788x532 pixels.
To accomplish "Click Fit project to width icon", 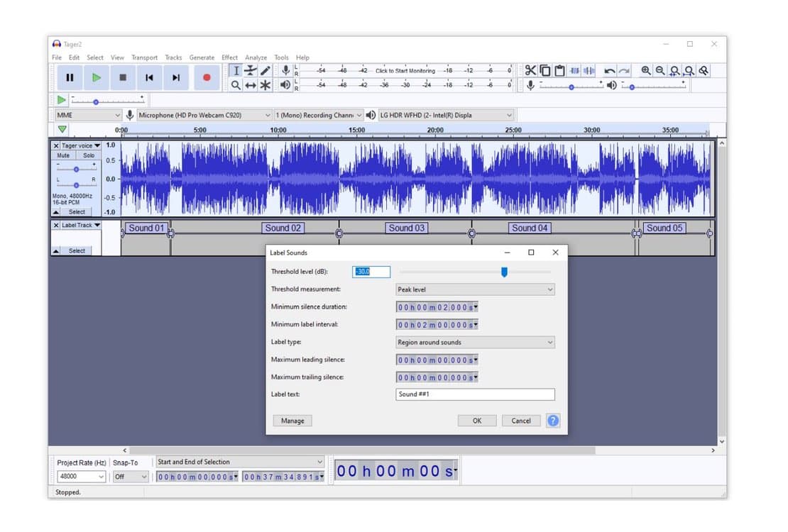I will 689,71.
